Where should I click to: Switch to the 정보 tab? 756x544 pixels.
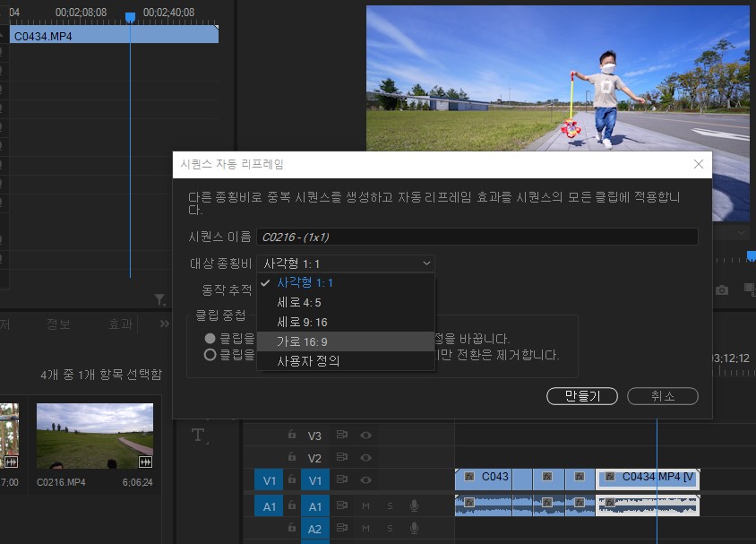(x=59, y=324)
